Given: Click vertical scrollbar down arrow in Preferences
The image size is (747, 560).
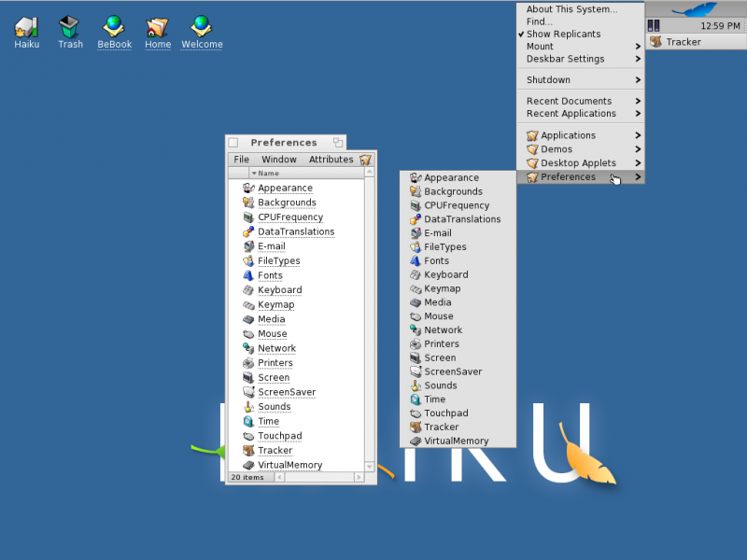Looking at the screenshot, I should coord(369,466).
